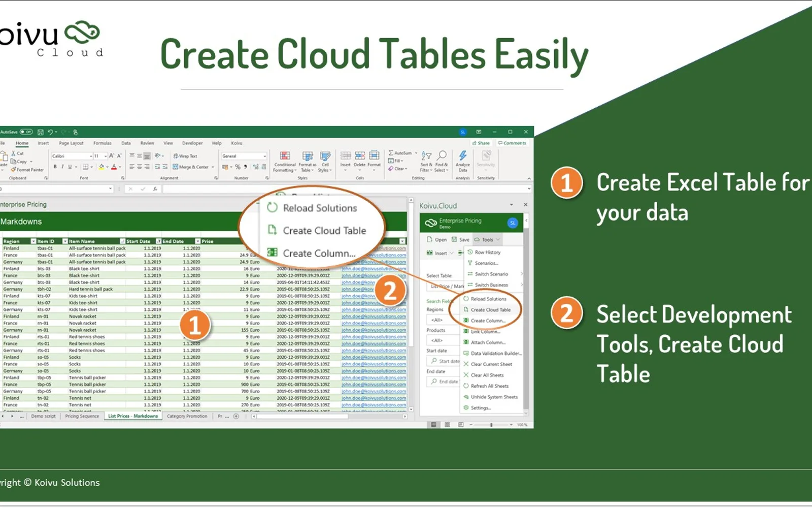Viewport: 812px width, 508px height.
Task: Open the Koivu ribbon tab
Action: (236, 143)
